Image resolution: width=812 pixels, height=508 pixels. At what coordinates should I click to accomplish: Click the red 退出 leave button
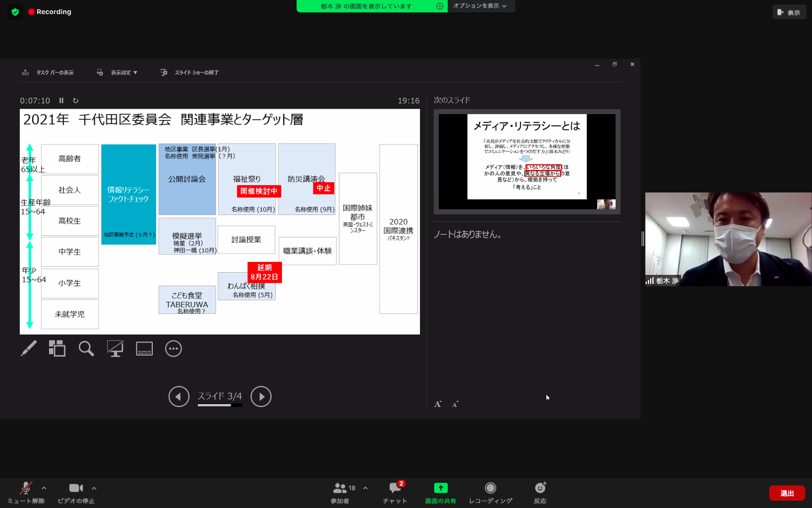pyautogui.click(x=787, y=493)
